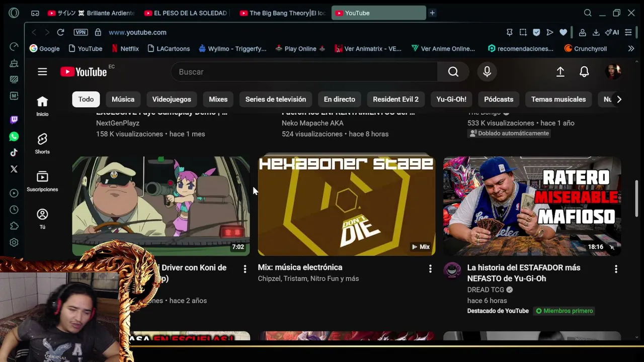Open options for the ESTAFADOR video

(616, 269)
